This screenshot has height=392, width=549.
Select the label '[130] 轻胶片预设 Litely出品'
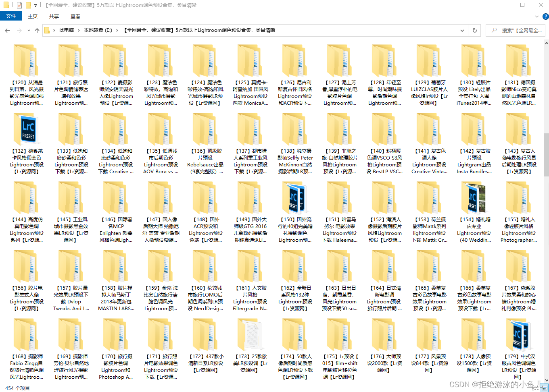click(474, 93)
